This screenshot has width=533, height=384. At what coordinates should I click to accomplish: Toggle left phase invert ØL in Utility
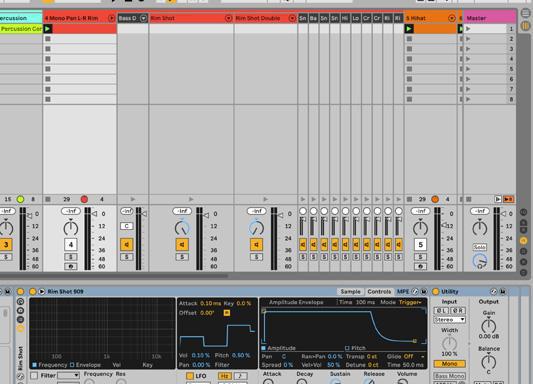pyautogui.click(x=442, y=311)
